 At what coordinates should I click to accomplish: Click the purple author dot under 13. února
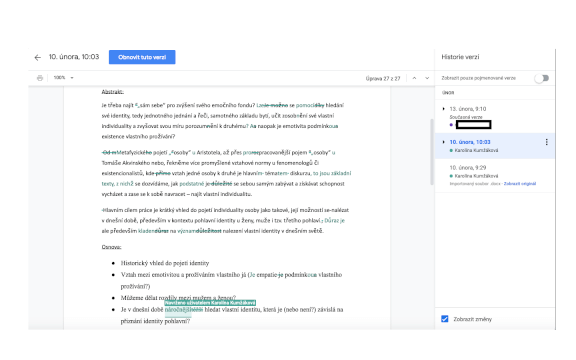(451, 125)
